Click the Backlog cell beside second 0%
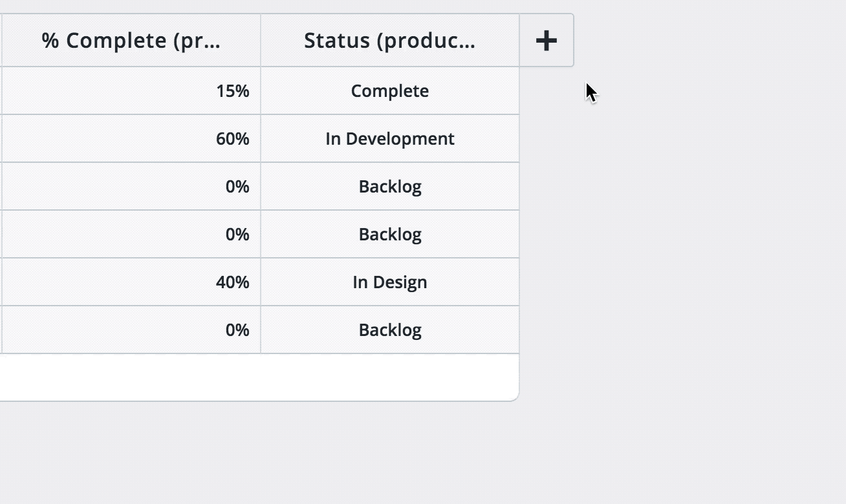Screen dimensions: 846x504 click(x=389, y=235)
